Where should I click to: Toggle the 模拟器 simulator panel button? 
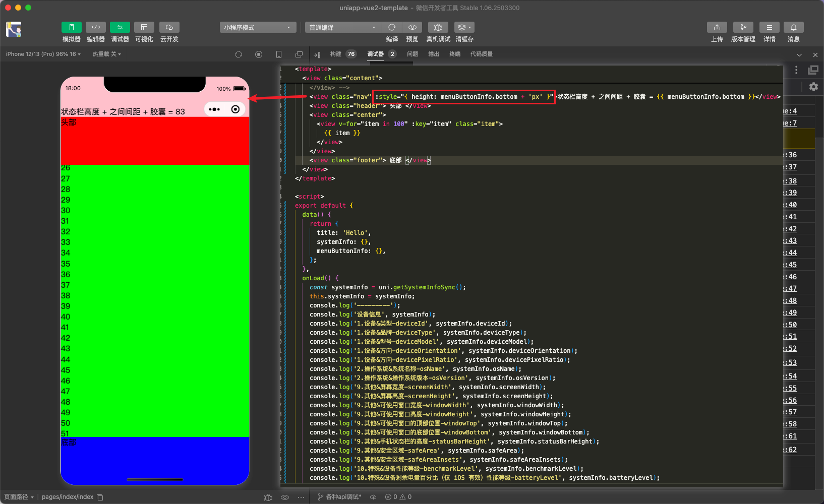[71, 27]
